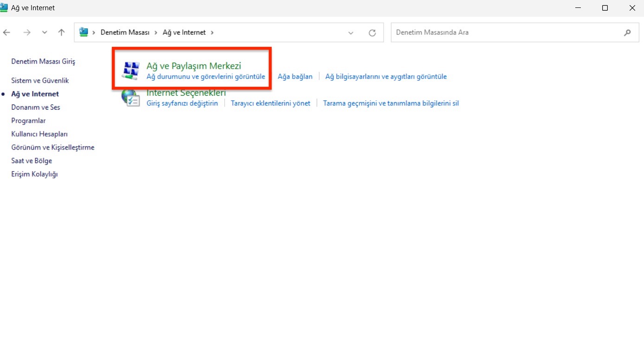Expand chevron after Ağ ve Internet breadcrumb
The image size is (644, 359).
(212, 33)
